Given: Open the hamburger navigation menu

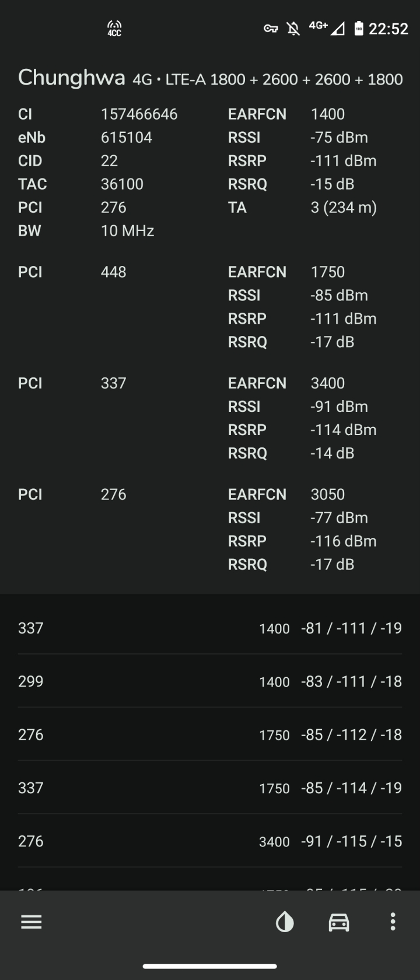Looking at the screenshot, I should pyautogui.click(x=32, y=922).
